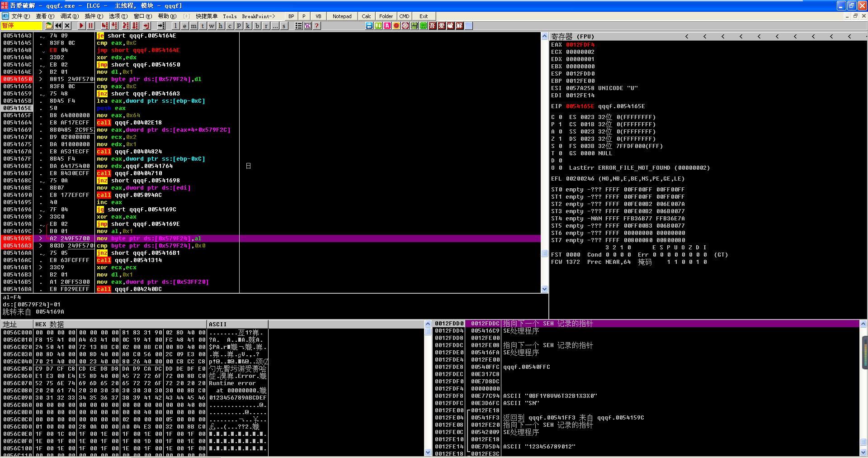
Task: Open Patches window (P icon)
Action: (x=239, y=26)
